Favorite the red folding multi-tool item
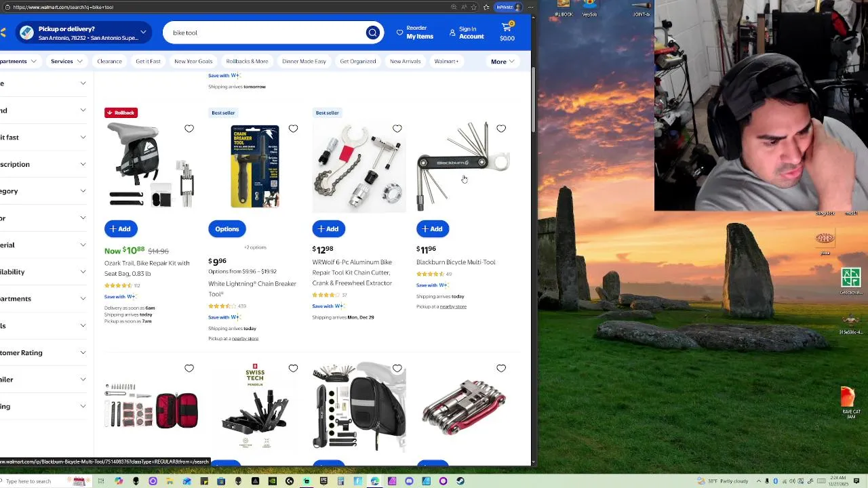The width and height of the screenshot is (868, 488). pyautogui.click(x=501, y=368)
